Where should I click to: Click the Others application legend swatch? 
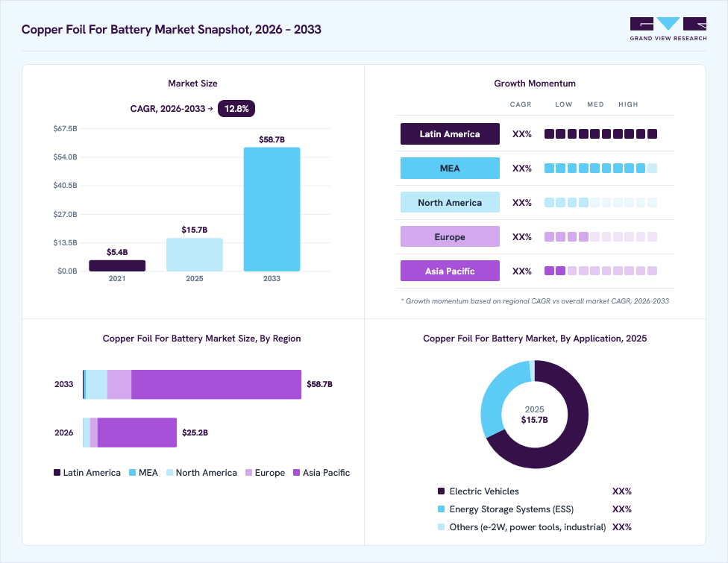click(x=441, y=526)
